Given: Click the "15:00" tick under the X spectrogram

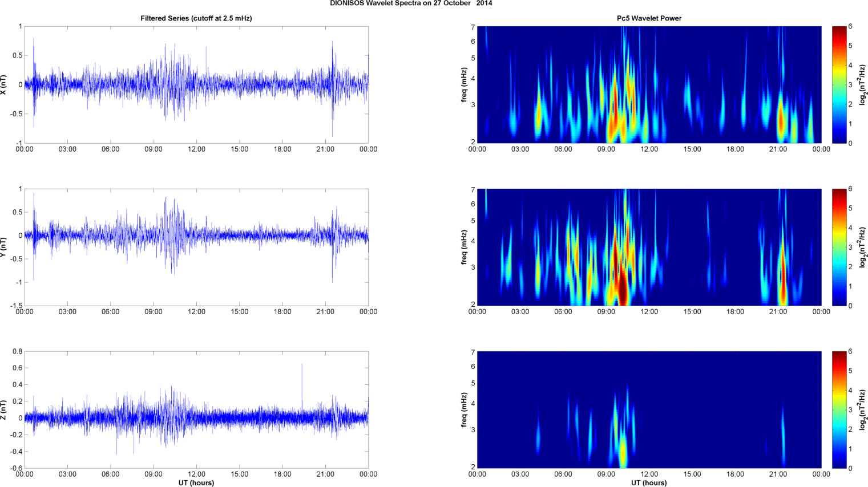Looking at the screenshot, I should [x=692, y=149].
